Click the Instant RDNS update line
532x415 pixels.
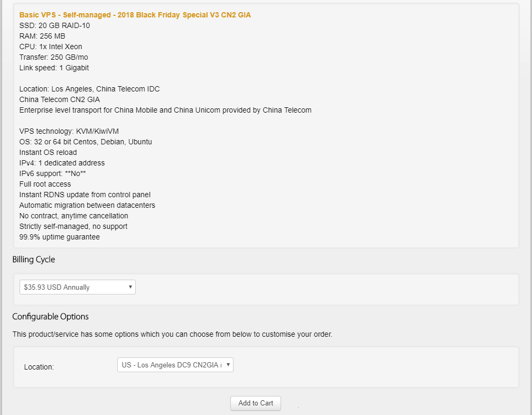coord(85,195)
